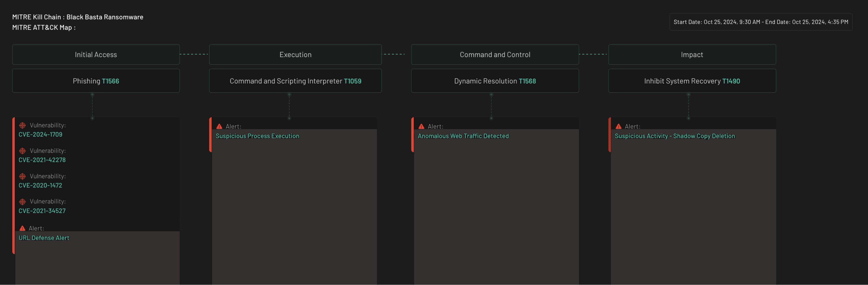Open the CVE-2024-1709 vulnerability link

tap(41, 135)
